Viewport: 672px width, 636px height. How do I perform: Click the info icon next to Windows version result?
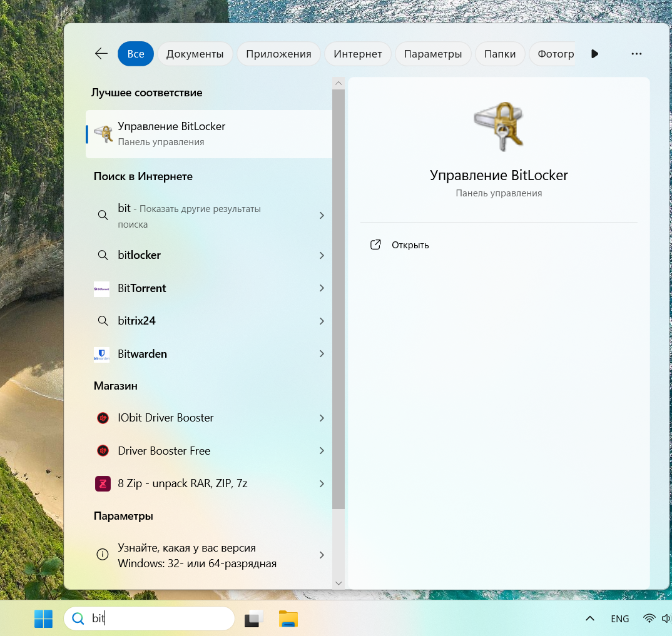pyautogui.click(x=102, y=554)
